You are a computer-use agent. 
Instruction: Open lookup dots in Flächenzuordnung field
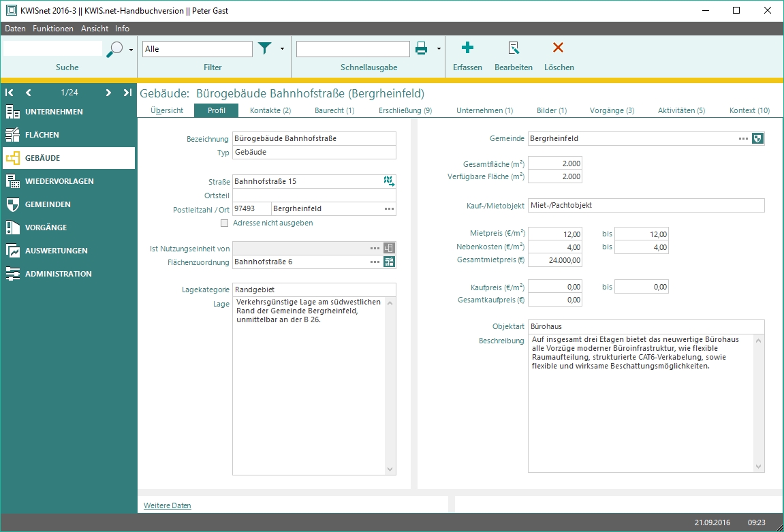[375, 262]
